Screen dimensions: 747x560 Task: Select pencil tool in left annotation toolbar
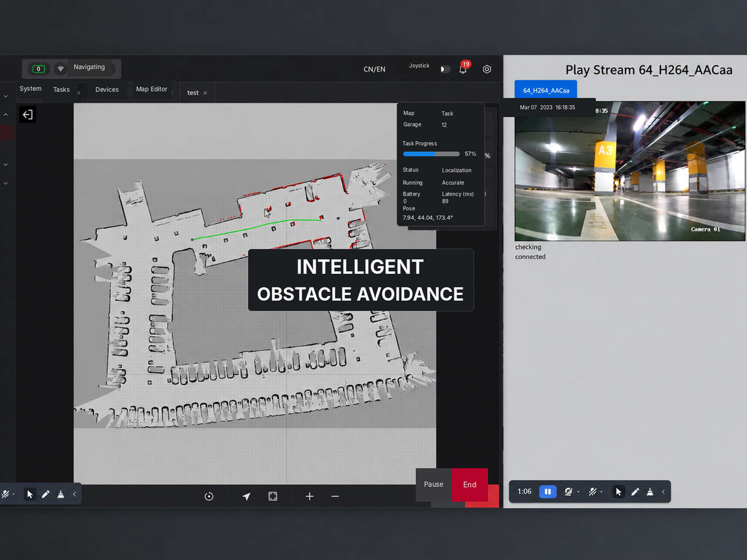pyautogui.click(x=45, y=494)
